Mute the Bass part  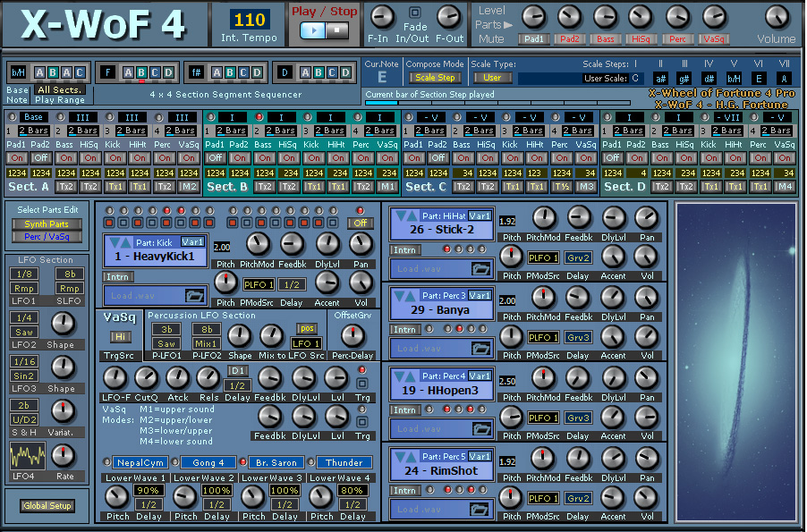click(605, 39)
